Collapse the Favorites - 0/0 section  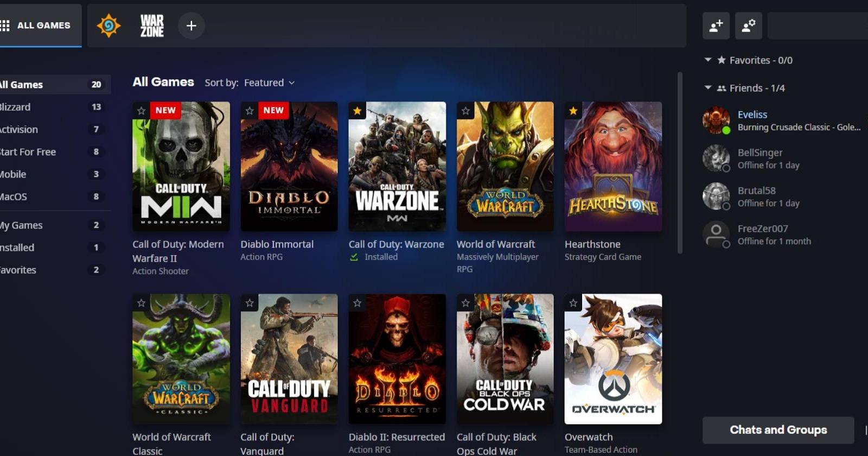(707, 60)
